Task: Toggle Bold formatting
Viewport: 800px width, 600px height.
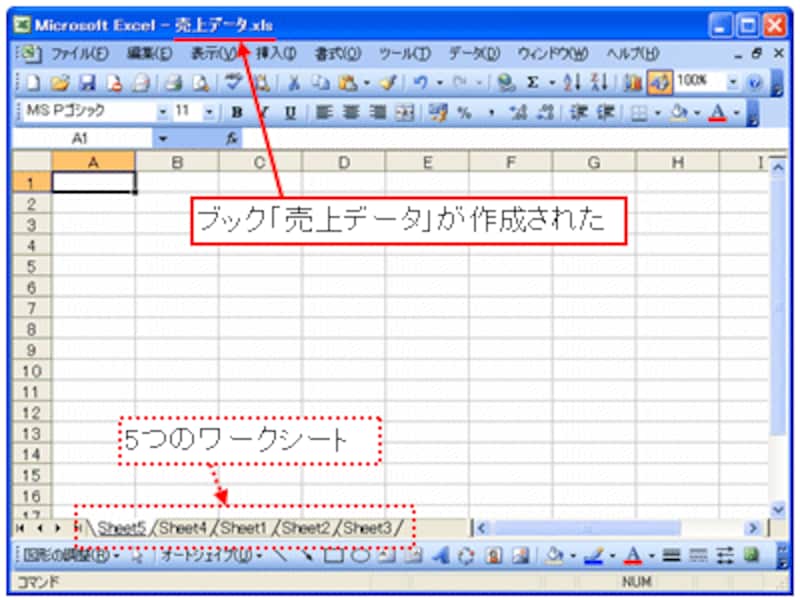Action: 237,113
